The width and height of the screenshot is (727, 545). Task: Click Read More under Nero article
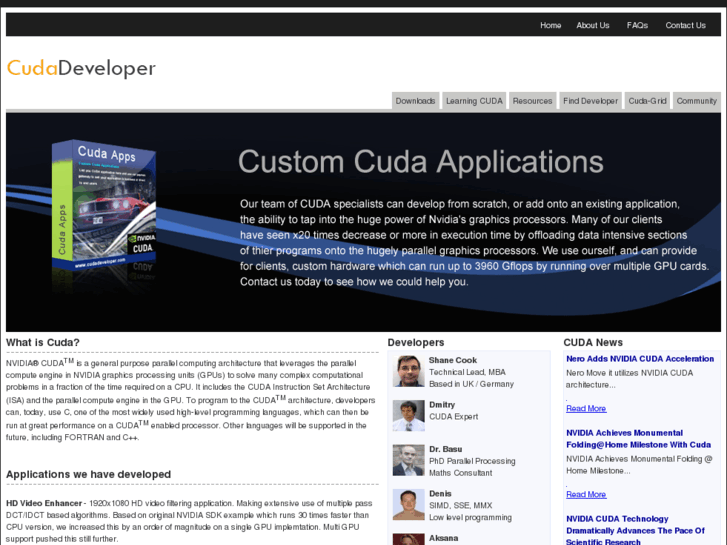586,408
